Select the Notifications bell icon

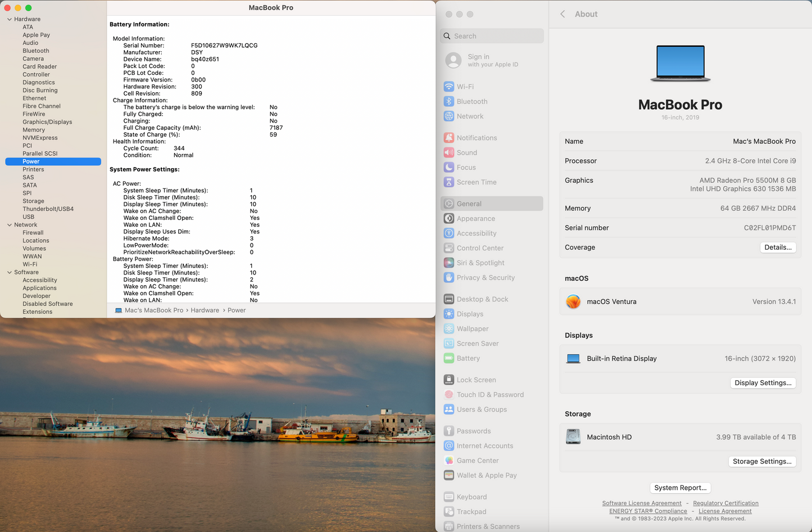click(x=448, y=138)
